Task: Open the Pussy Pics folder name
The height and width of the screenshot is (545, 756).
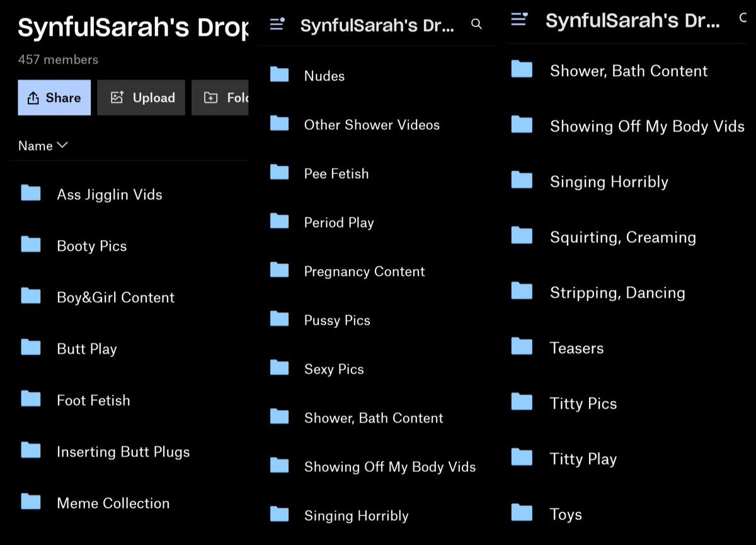Action: coord(337,320)
